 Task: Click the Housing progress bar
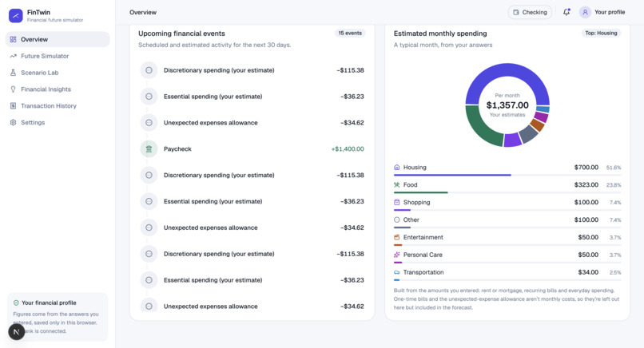pos(507,176)
